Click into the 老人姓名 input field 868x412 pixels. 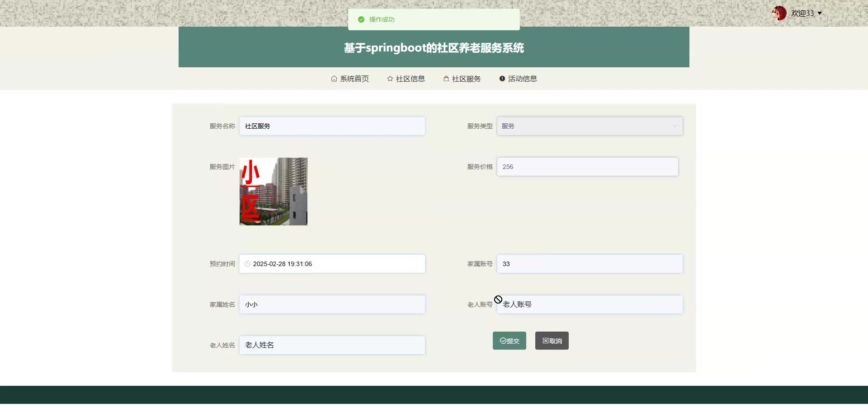(x=332, y=345)
